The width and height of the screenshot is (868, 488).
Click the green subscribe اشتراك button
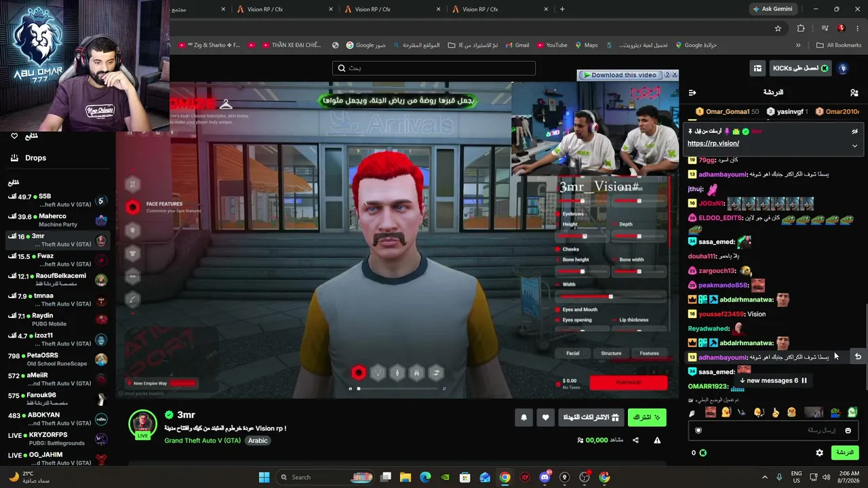coord(647,418)
